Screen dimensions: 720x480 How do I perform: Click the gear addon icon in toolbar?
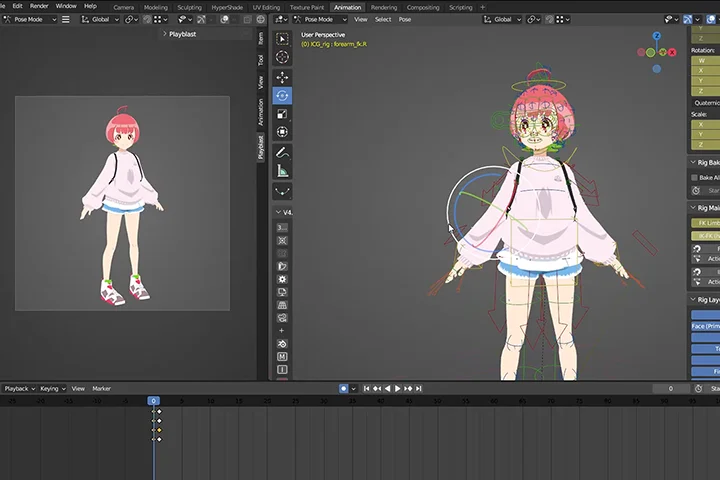[x=282, y=279]
